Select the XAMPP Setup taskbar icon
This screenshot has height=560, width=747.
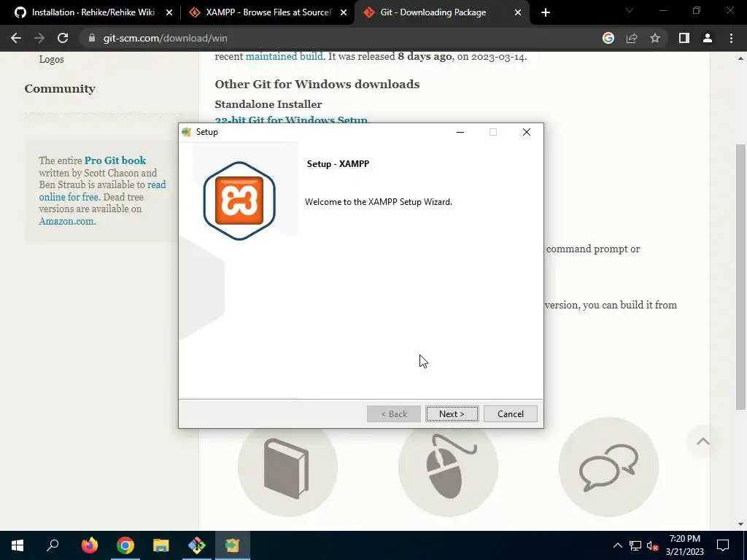click(x=233, y=545)
